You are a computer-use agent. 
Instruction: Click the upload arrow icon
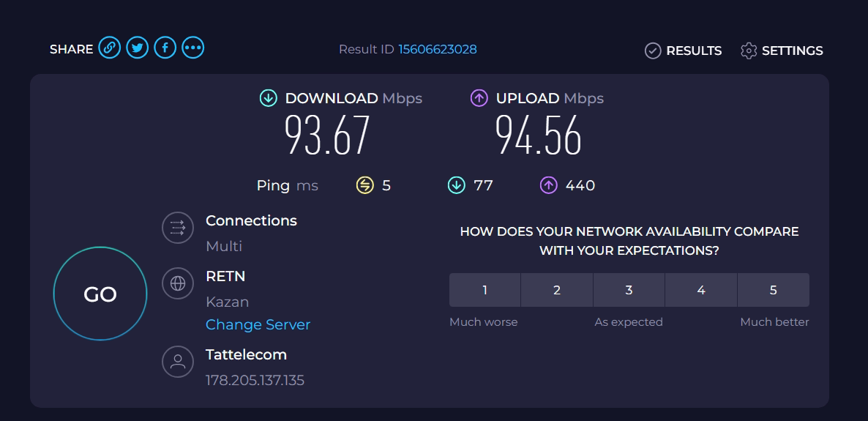(x=479, y=98)
